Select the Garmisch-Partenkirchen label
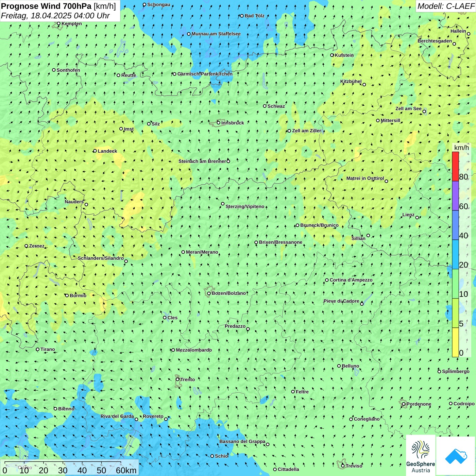Screen dimensions: 476x476 [205, 74]
